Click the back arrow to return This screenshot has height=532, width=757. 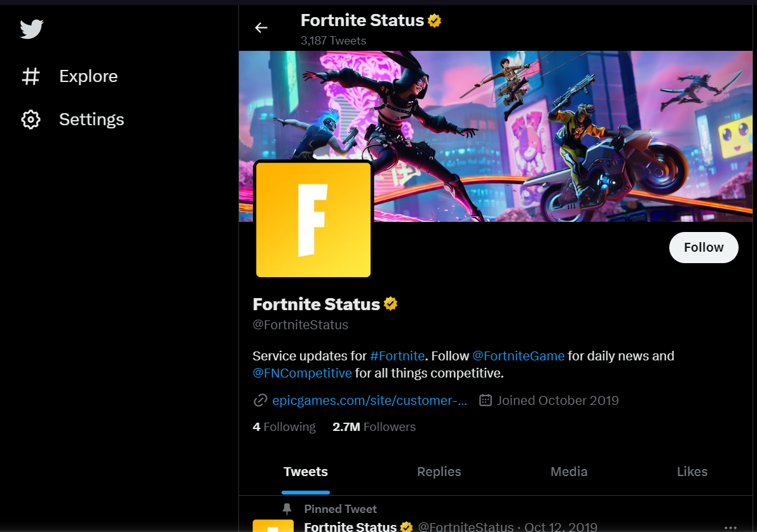pyautogui.click(x=261, y=27)
